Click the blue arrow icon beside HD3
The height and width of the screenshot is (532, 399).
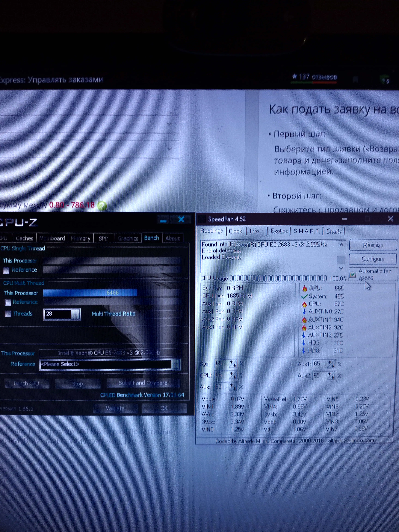point(304,343)
